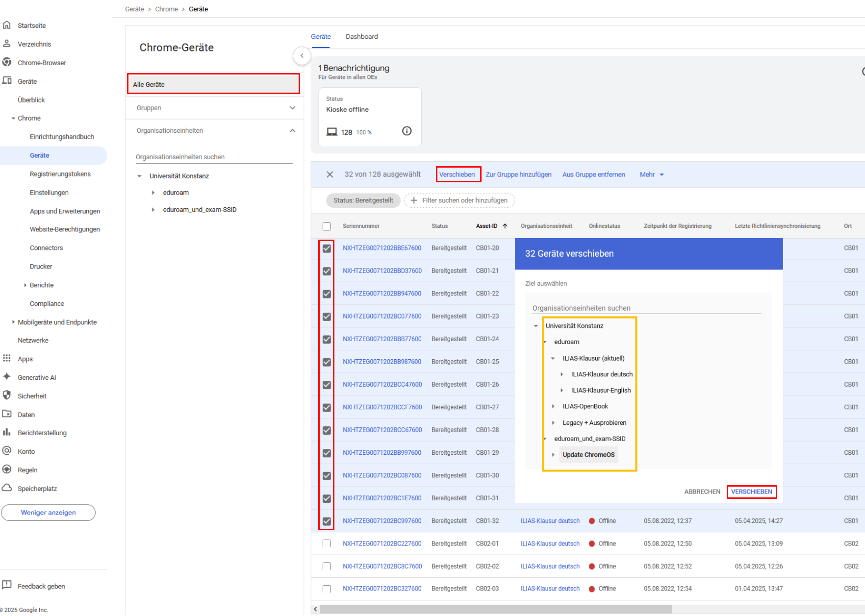Click the Speicherplatz cloud icon
This screenshot has width=865, height=616.
tap(7, 488)
